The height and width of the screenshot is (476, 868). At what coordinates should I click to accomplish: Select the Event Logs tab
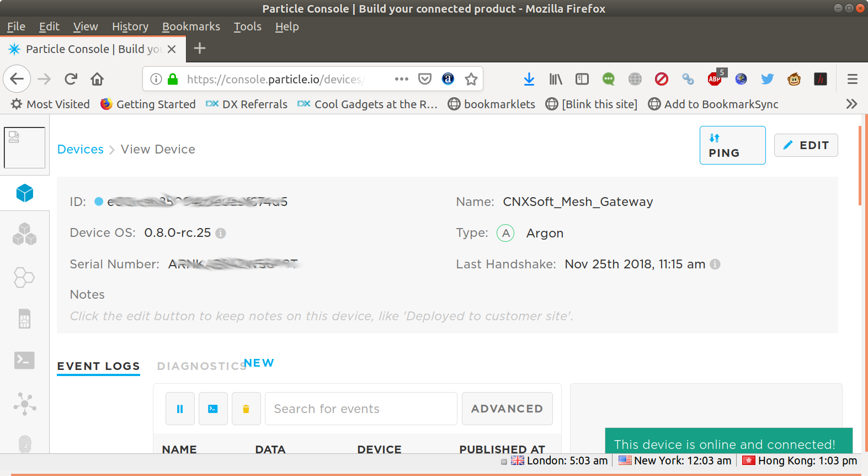click(98, 366)
